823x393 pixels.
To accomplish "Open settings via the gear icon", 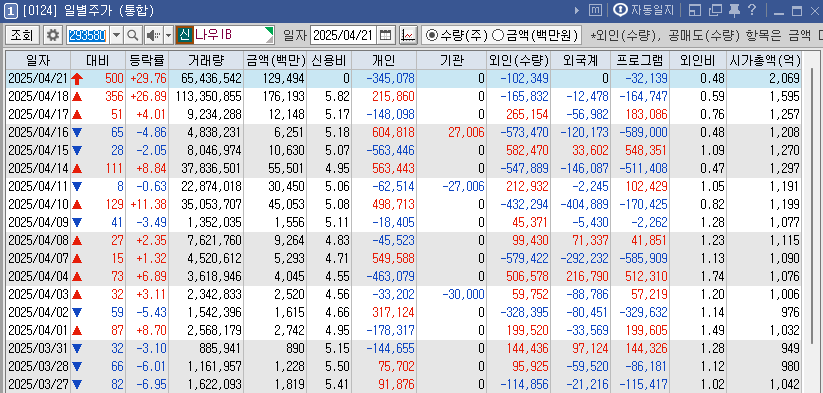I will [x=52, y=36].
